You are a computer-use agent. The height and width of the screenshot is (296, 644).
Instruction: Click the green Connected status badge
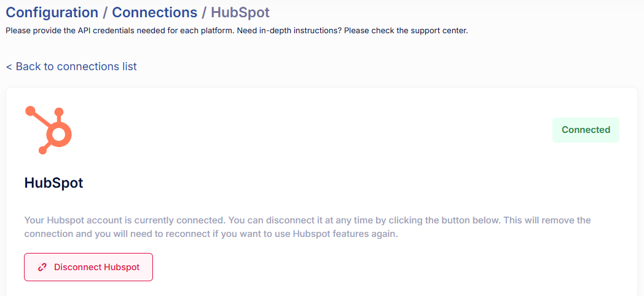tap(586, 130)
